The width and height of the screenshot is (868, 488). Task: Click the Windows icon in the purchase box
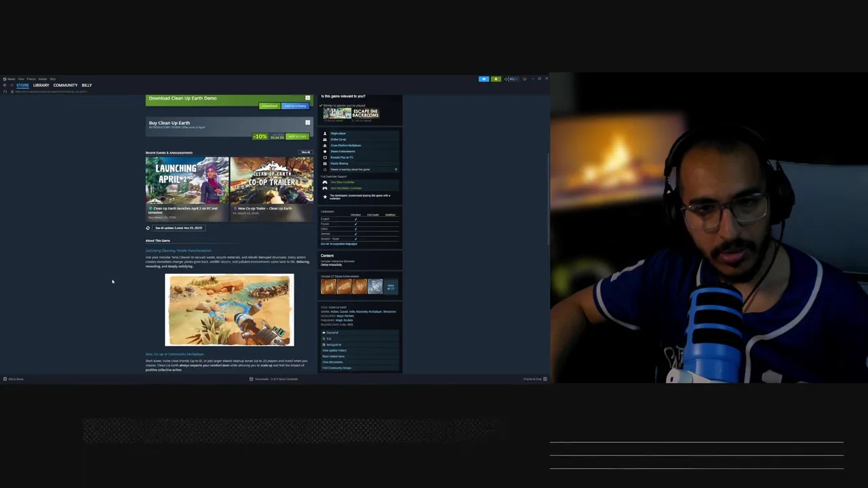[x=307, y=123]
